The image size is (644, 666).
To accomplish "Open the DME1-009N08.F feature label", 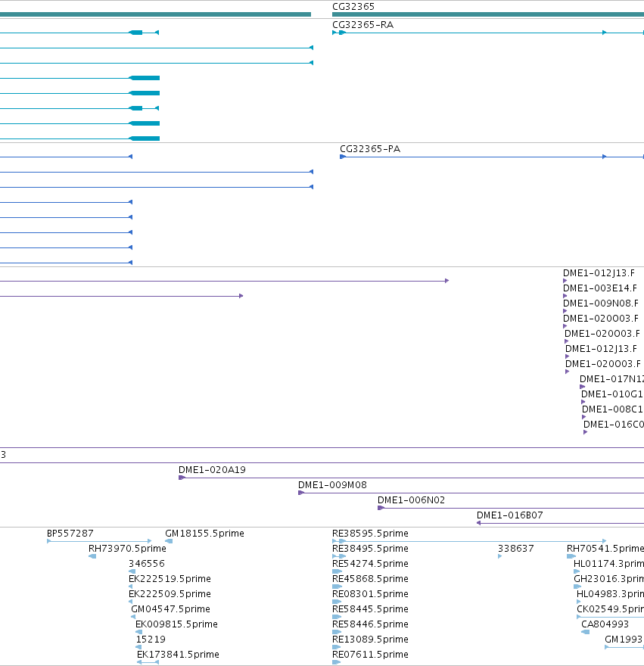I will click(x=601, y=303).
